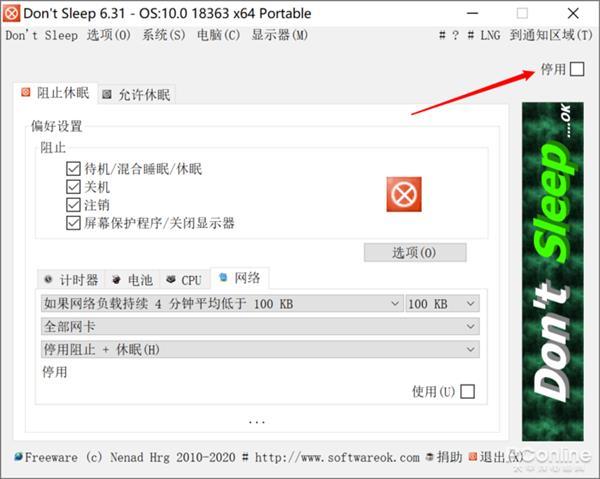Click the 选项(O) button
This screenshot has width=600, height=479.
415,253
